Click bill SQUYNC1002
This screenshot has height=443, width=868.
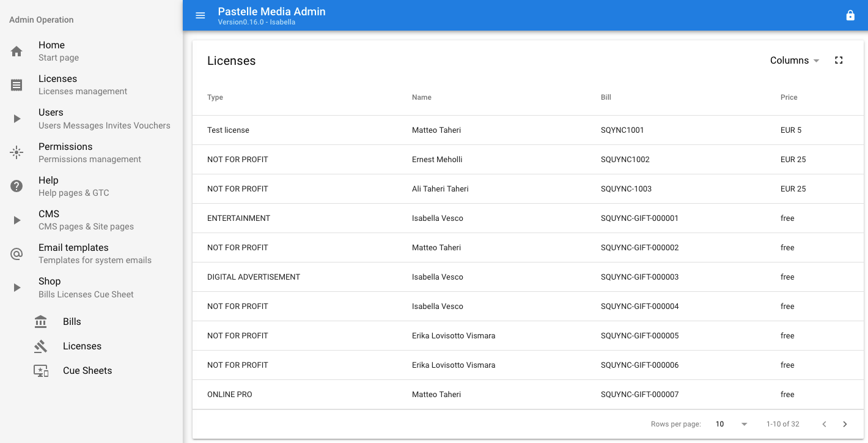click(625, 160)
